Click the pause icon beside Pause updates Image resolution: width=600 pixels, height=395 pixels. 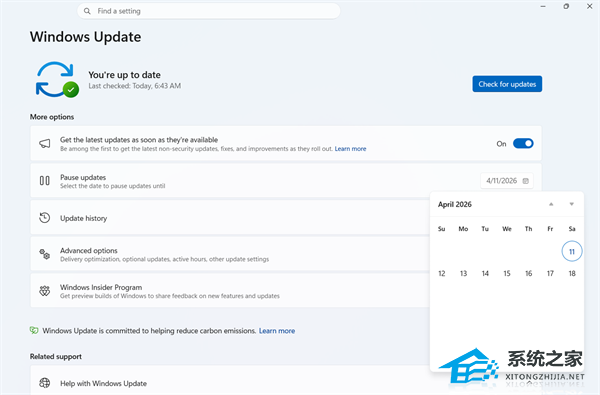coord(45,181)
